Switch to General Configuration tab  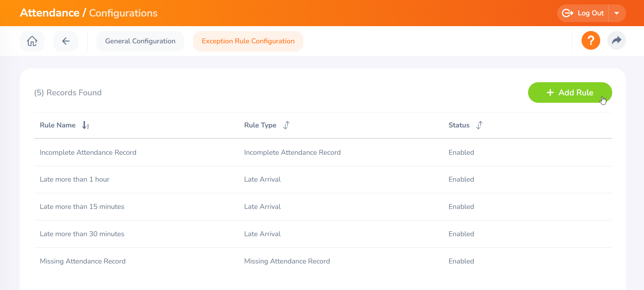coord(140,41)
